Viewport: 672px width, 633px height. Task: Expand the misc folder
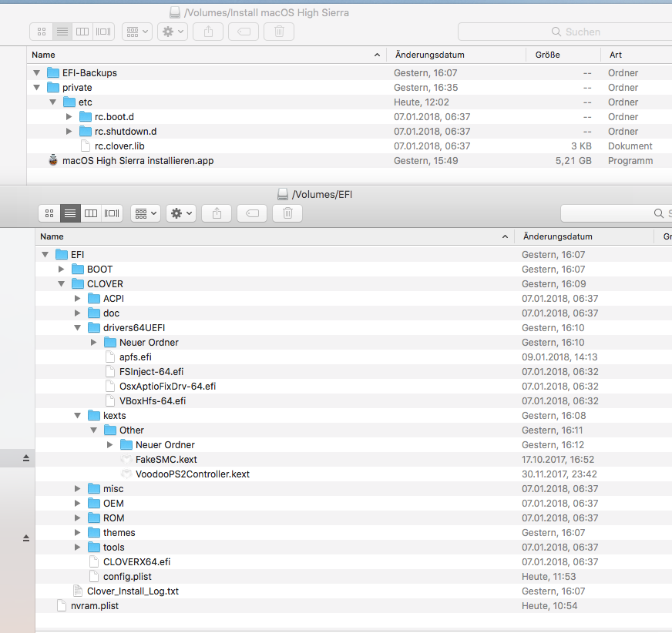[78, 488]
